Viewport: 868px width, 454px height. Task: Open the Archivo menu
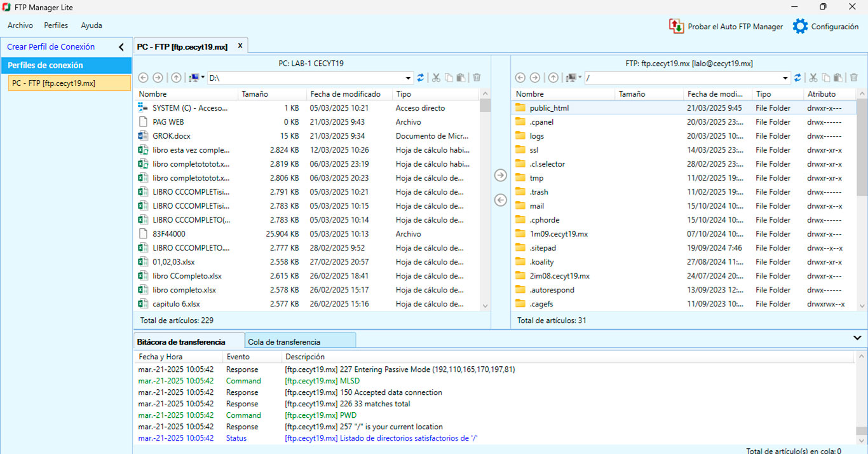coord(20,25)
